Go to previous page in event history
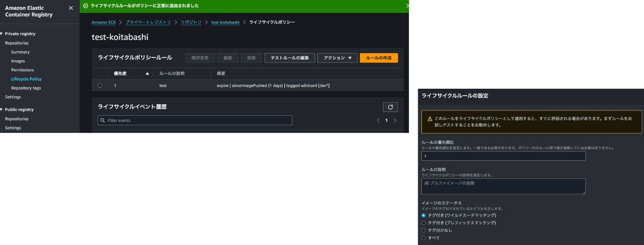The width and height of the screenshot is (644, 245). click(378, 120)
